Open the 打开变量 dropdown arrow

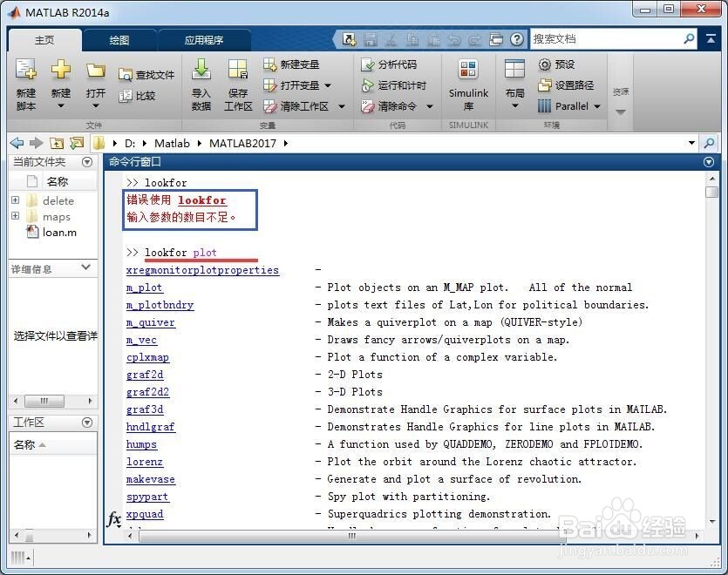[x=328, y=85]
